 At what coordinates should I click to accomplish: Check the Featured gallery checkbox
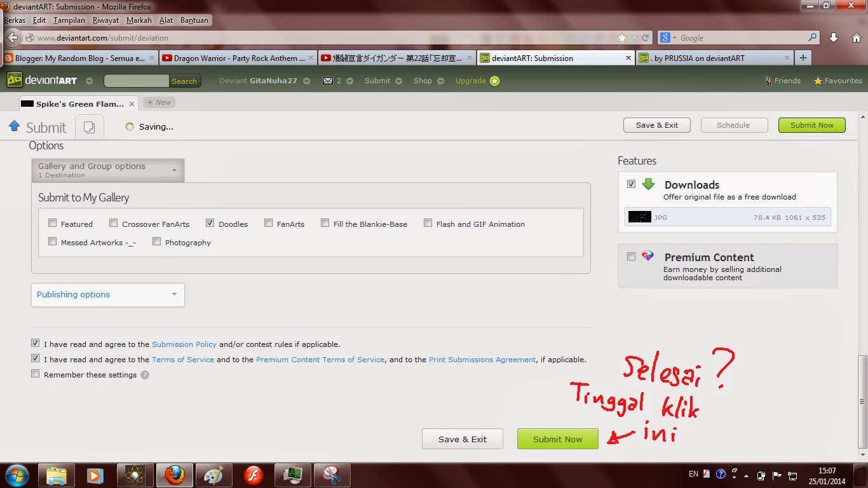(x=53, y=223)
